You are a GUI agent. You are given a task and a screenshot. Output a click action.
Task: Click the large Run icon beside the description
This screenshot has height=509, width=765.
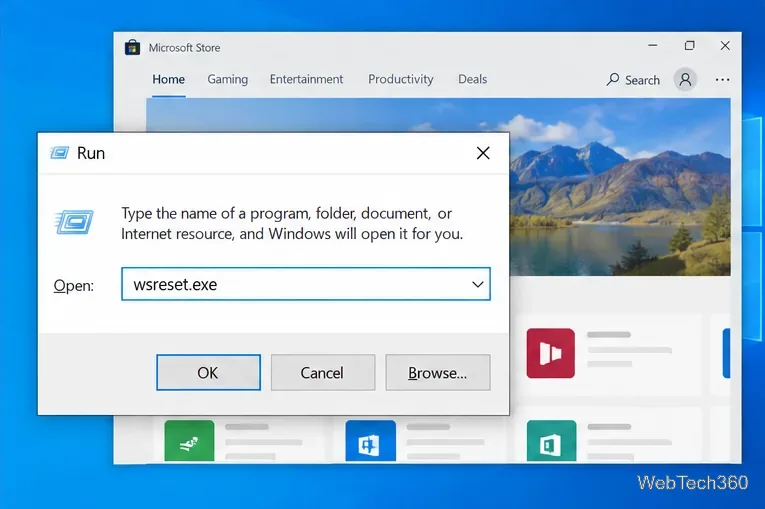click(74, 223)
